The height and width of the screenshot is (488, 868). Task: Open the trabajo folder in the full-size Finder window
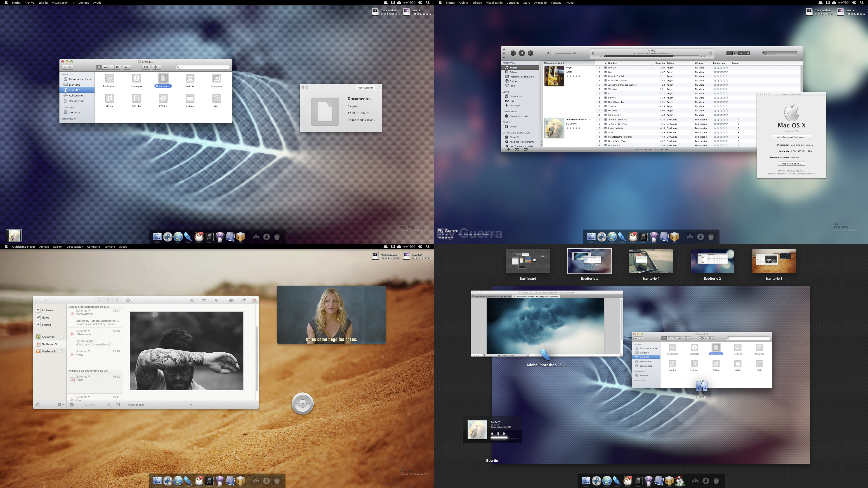190,101
